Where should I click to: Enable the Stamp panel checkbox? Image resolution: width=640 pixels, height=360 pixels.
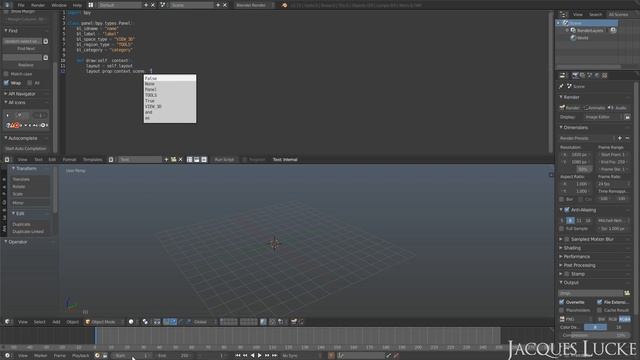[x=567, y=274]
